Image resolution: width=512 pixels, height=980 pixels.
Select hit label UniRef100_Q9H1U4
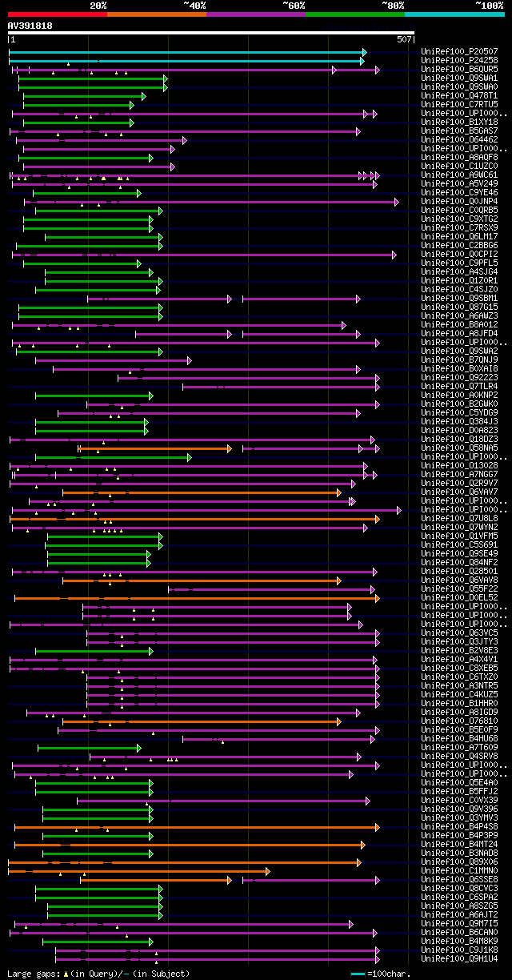459,958
